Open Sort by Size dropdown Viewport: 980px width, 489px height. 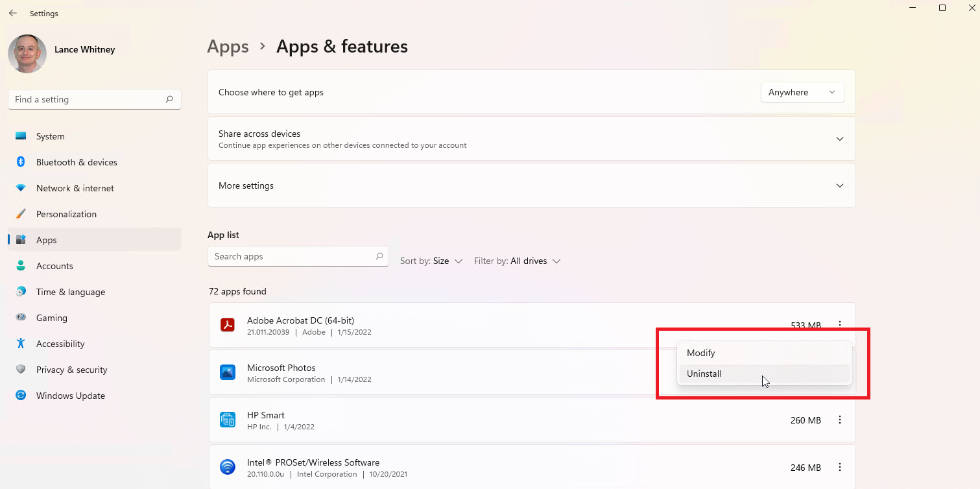tap(431, 261)
